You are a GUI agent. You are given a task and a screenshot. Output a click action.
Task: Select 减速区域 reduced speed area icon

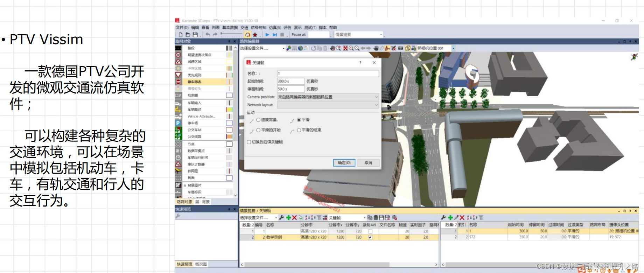pyautogui.click(x=178, y=62)
